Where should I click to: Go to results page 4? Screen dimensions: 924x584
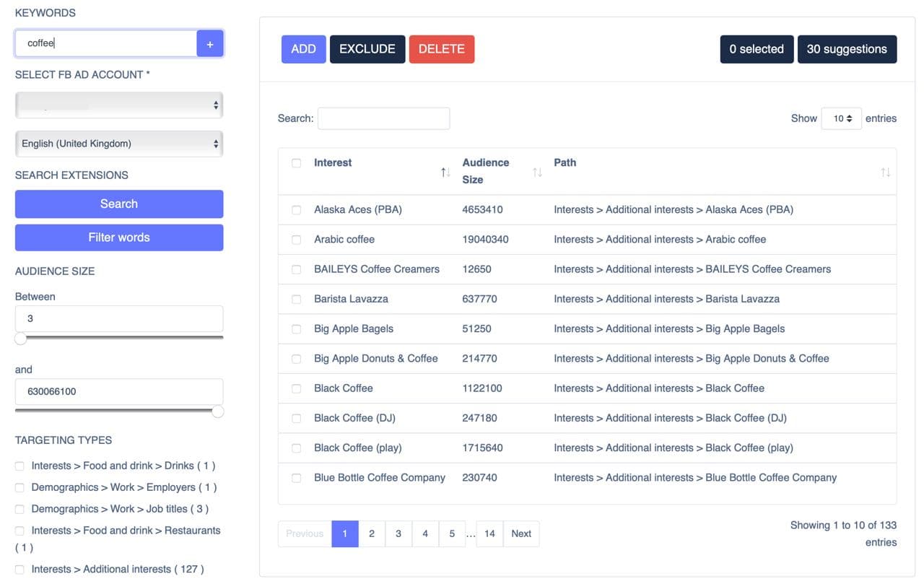(425, 533)
